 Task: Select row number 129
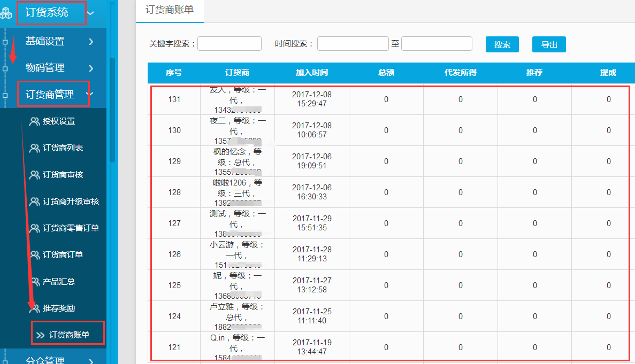174,161
